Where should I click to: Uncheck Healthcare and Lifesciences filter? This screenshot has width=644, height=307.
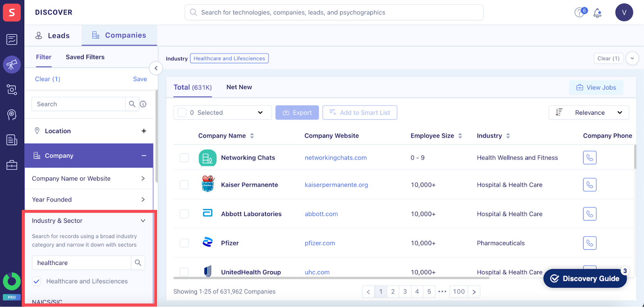click(x=37, y=281)
